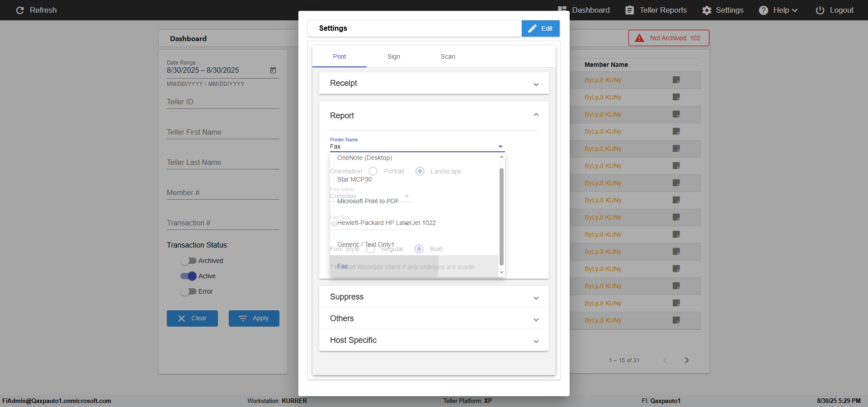The image size is (868, 407).
Task: Click the Not Archived: 102 alert button
Action: point(669,38)
